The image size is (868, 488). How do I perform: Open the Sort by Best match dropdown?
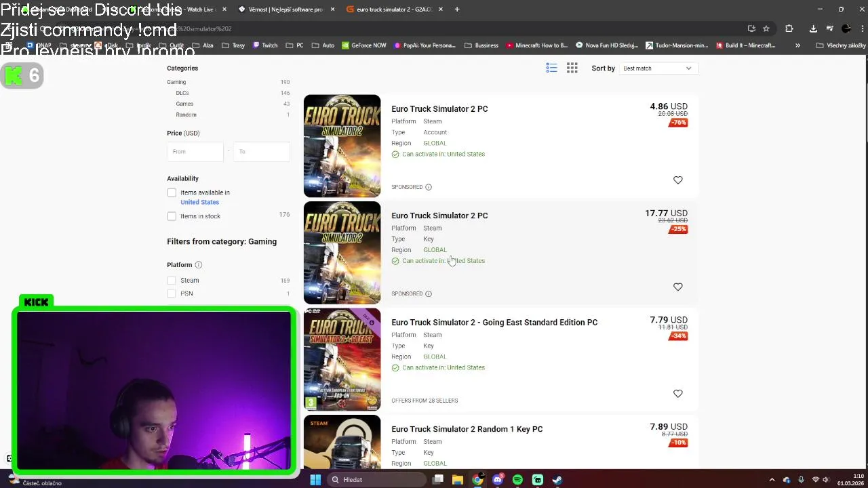[657, 68]
